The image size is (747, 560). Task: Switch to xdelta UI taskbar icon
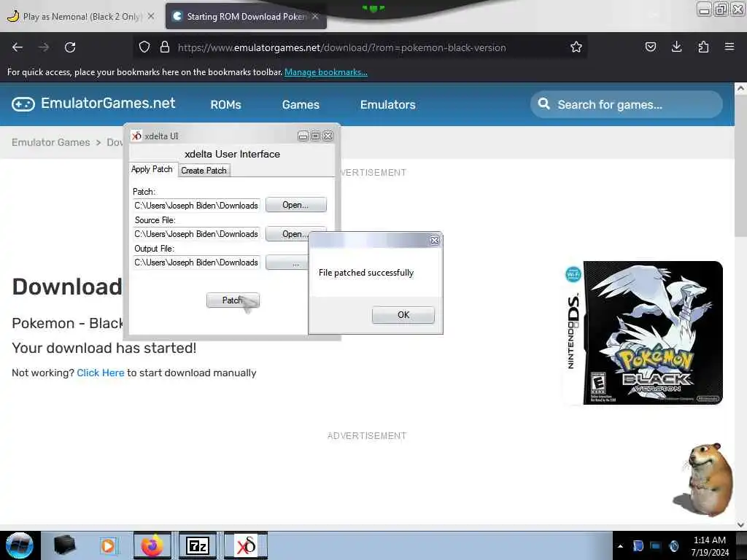pyautogui.click(x=246, y=545)
